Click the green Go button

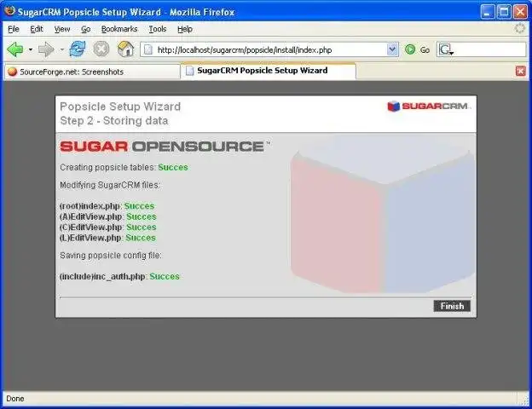click(x=417, y=50)
